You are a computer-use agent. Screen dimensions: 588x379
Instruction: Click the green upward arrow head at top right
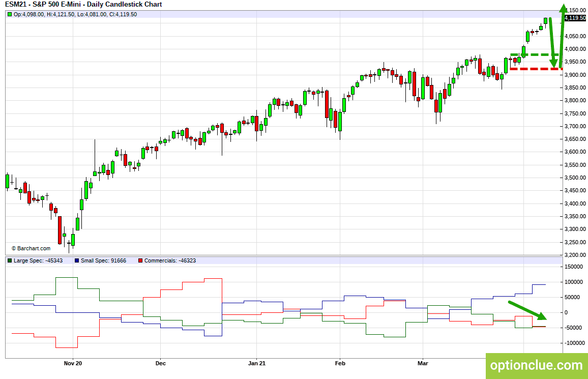coord(563,8)
